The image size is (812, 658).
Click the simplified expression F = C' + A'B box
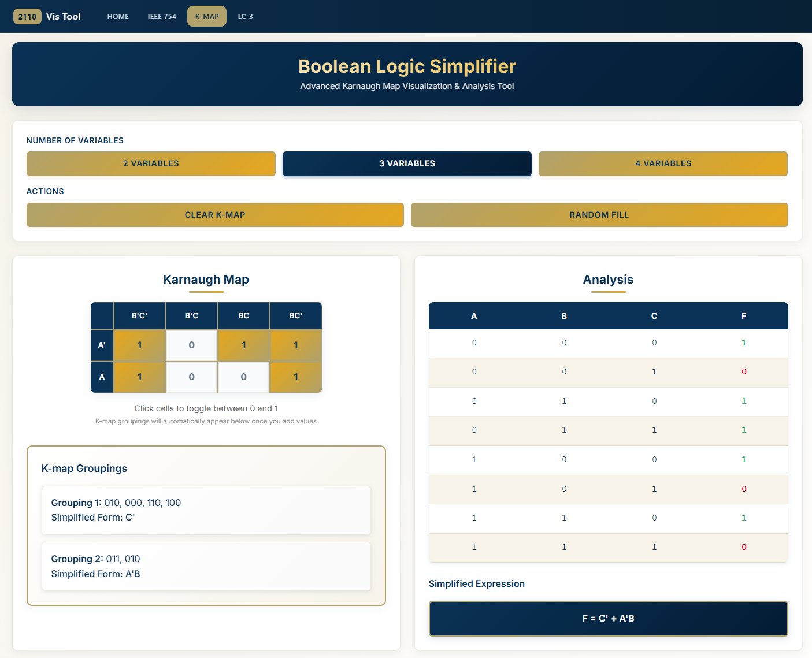(x=608, y=619)
